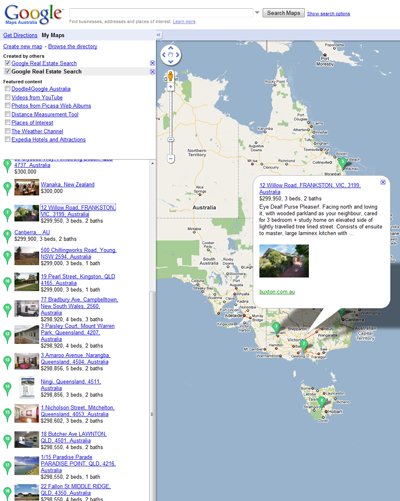Click green marker beside 3 Amaroo Avenue listing
The height and width of the screenshot is (501, 400).
click(x=7, y=362)
